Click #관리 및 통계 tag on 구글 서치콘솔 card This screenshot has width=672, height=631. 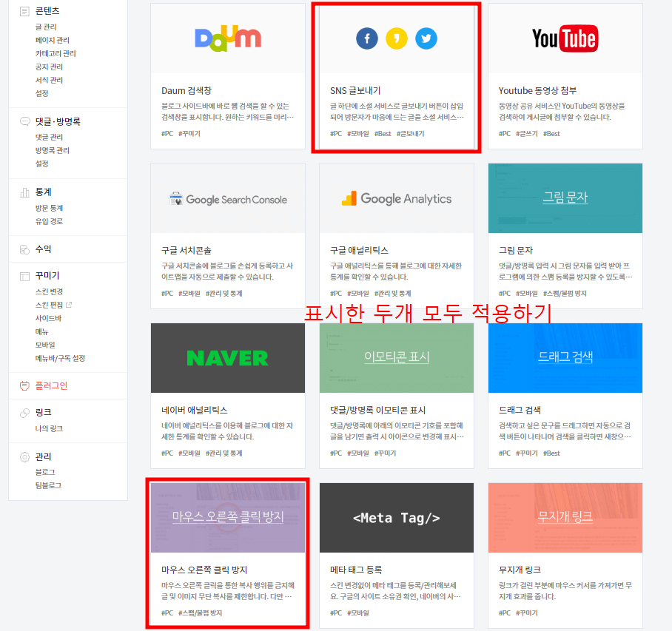click(x=224, y=294)
